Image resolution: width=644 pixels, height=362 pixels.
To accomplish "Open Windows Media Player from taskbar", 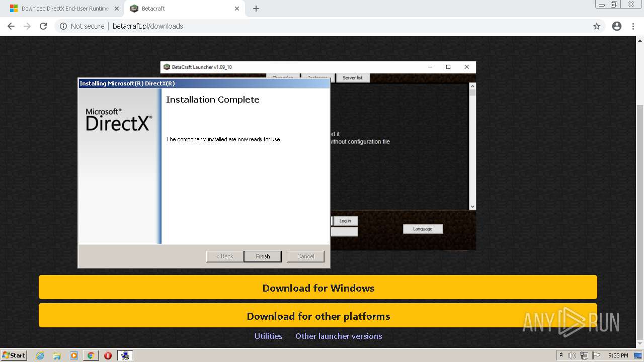I will (74, 355).
